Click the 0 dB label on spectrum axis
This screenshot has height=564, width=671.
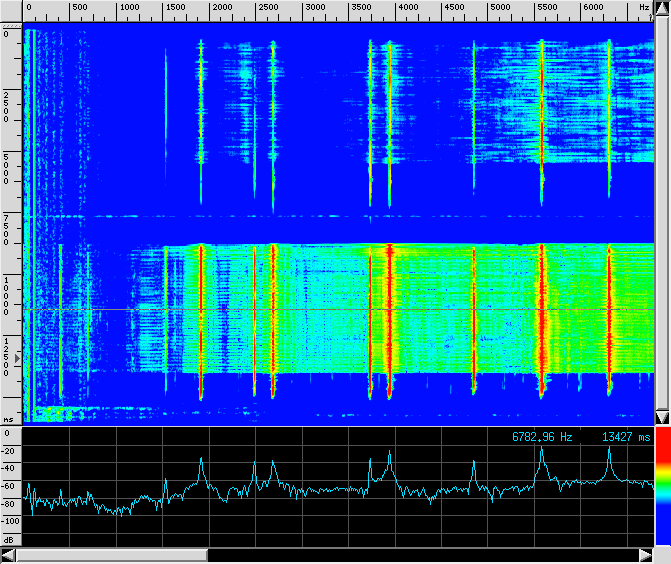pyautogui.click(x=9, y=433)
